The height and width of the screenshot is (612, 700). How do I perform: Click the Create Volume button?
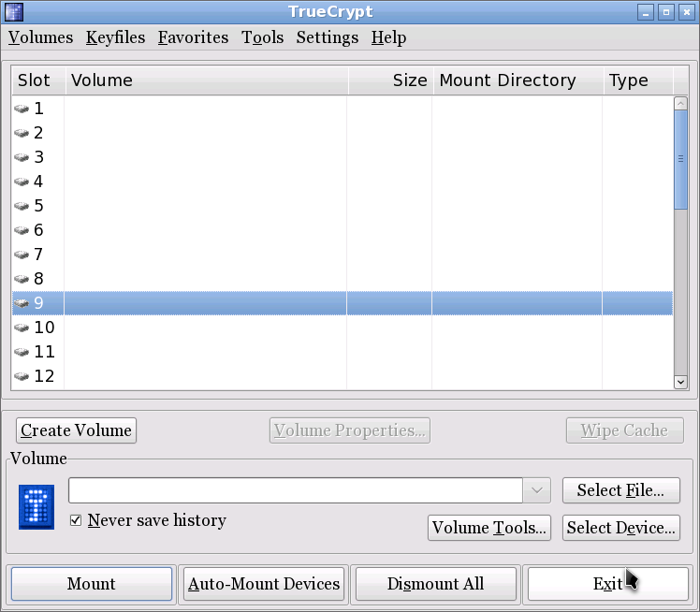click(77, 430)
